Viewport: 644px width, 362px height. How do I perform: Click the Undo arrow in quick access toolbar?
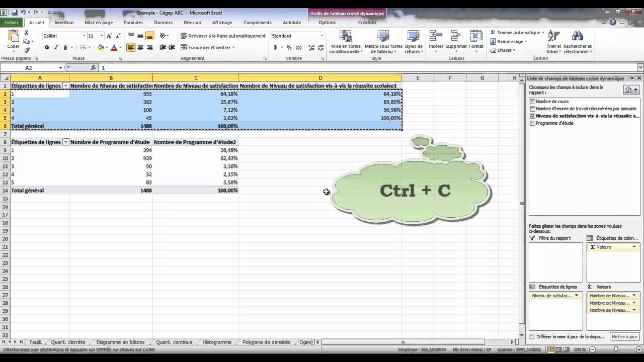click(x=23, y=13)
